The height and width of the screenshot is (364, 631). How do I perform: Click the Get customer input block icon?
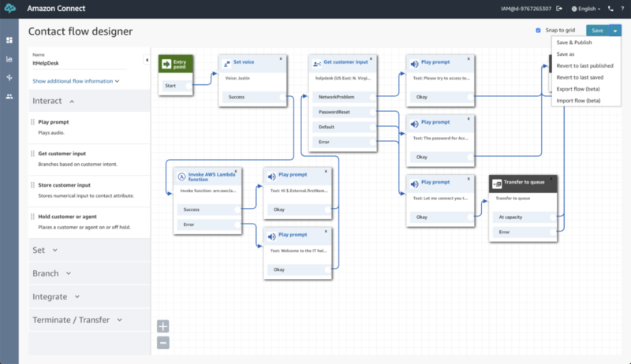pos(317,64)
